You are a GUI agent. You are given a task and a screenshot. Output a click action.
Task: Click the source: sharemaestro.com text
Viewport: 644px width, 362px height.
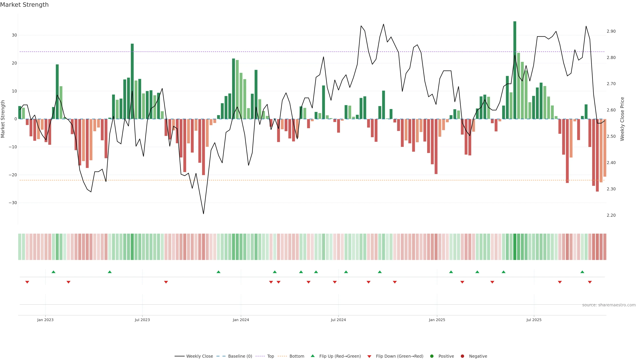(609, 305)
